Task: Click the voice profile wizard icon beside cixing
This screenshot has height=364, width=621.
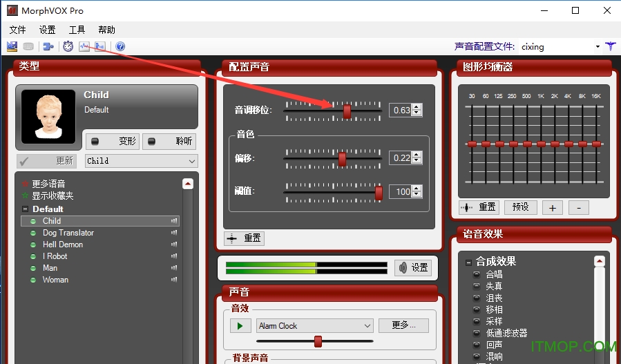Action: click(x=611, y=46)
